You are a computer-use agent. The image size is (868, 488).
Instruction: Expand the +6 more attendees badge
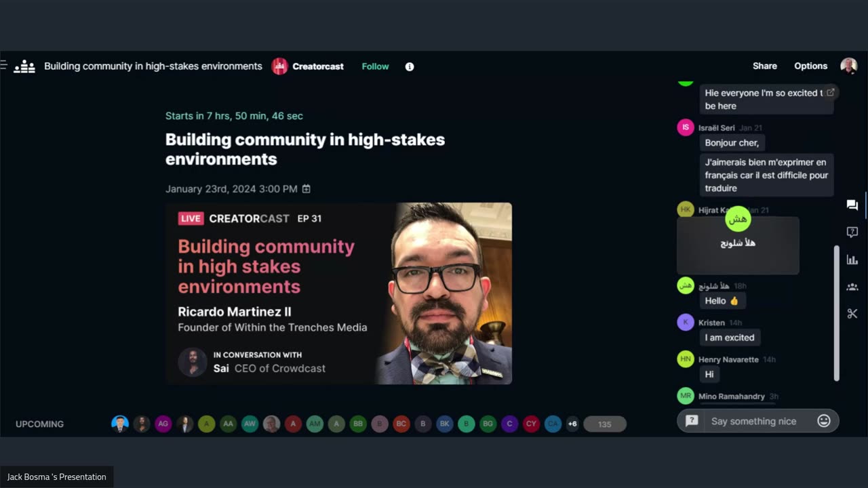click(572, 424)
